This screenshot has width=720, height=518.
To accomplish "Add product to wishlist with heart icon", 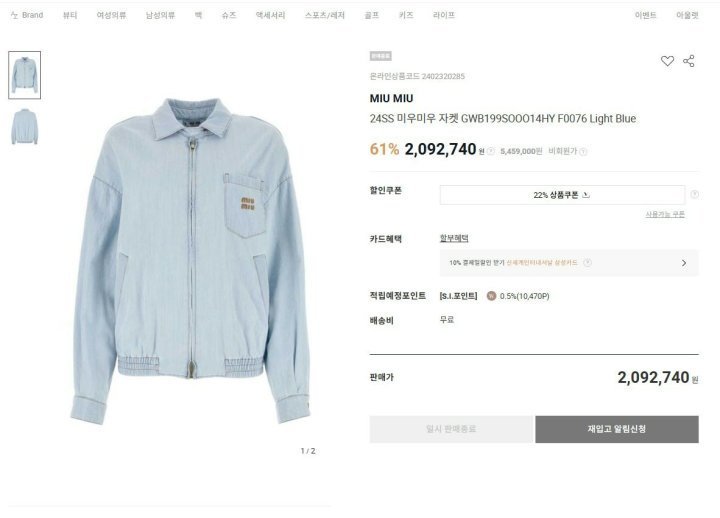I will click(x=667, y=61).
